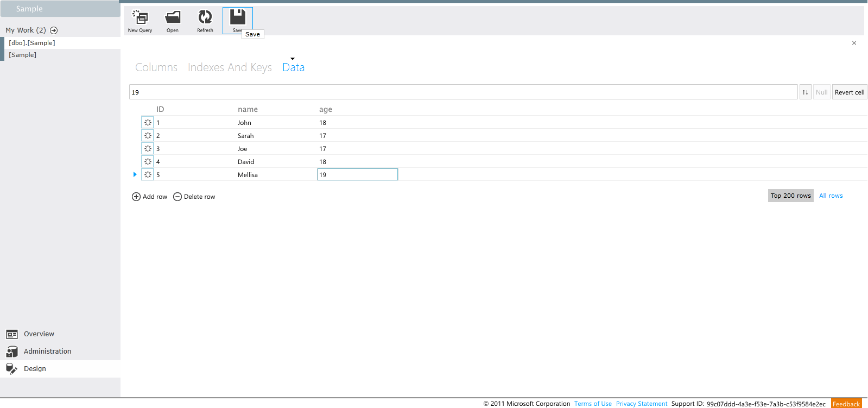Refresh the table data
The height and width of the screenshot is (408, 868).
coord(205,18)
